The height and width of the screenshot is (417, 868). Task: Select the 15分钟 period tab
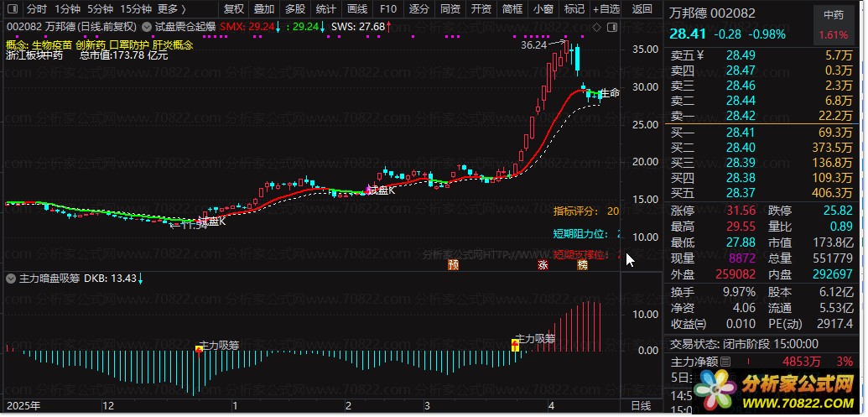(x=136, y=9)
